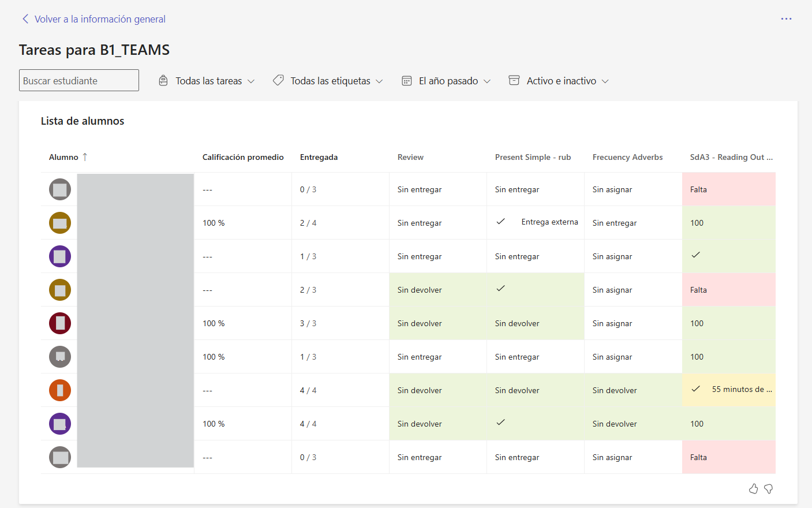The width and height of the screenshot is (812, 508).
Task: Click the Buscar estudiante search field
Action: click(x=79, y=80)
